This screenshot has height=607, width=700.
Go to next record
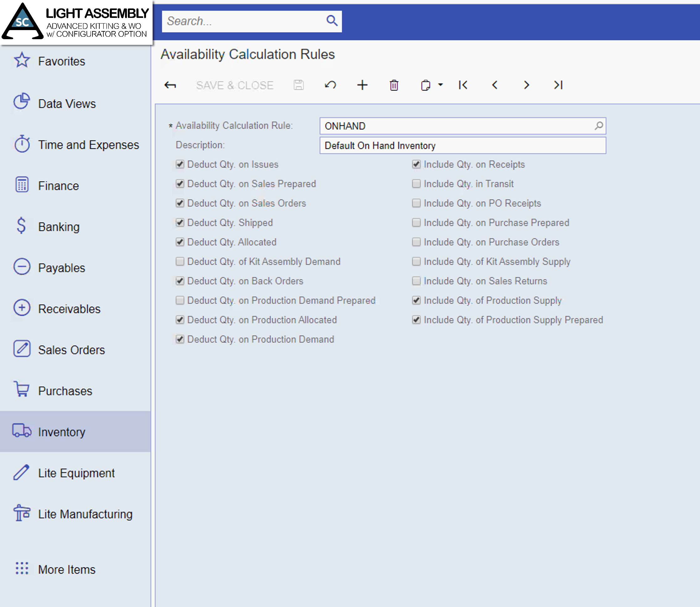pos(526,85)
